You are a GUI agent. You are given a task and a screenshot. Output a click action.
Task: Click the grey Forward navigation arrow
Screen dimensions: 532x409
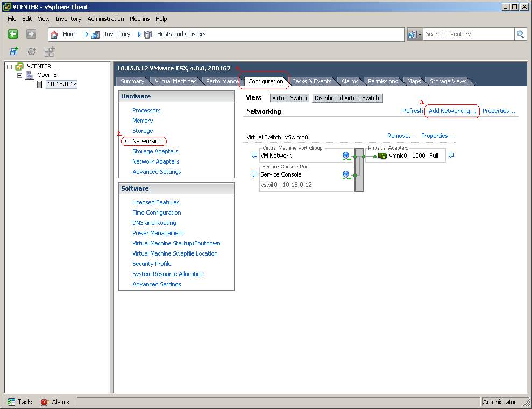point(31,34)
